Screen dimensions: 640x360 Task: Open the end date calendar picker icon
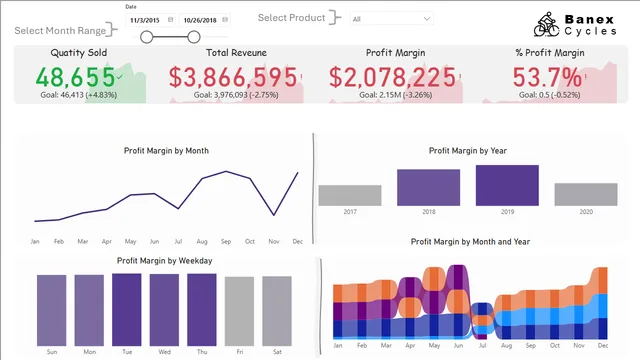tap(225, 20)
